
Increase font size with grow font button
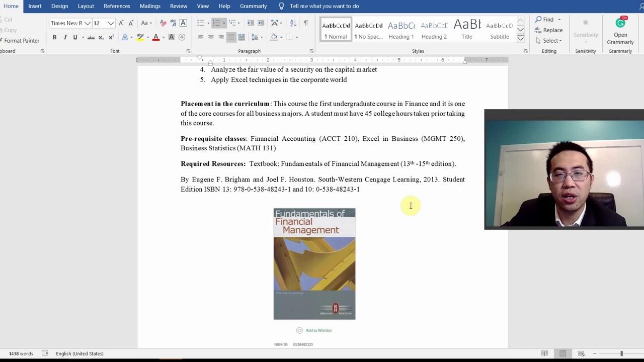(121, 23)
